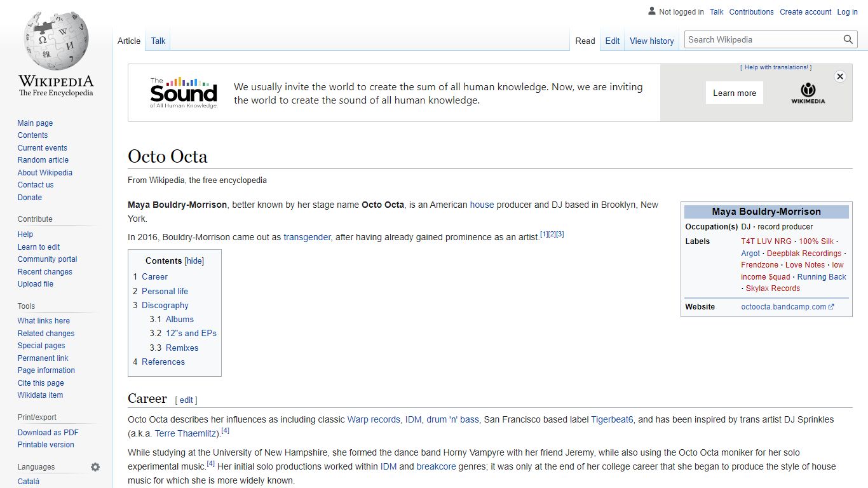Image resolution: width=868 pixels, height=488 pixels.
Task: Click the user icon beside Not logged in
Action: point(651,11)
